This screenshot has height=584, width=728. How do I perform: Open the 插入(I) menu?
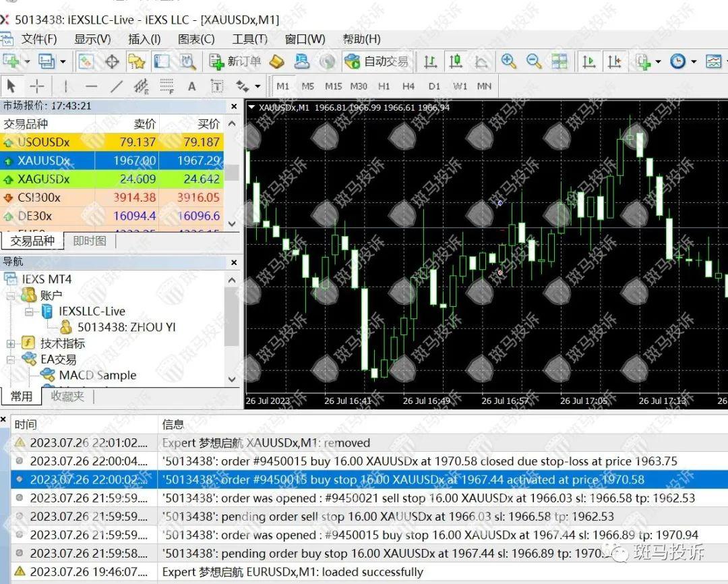[x=144, y=39]
